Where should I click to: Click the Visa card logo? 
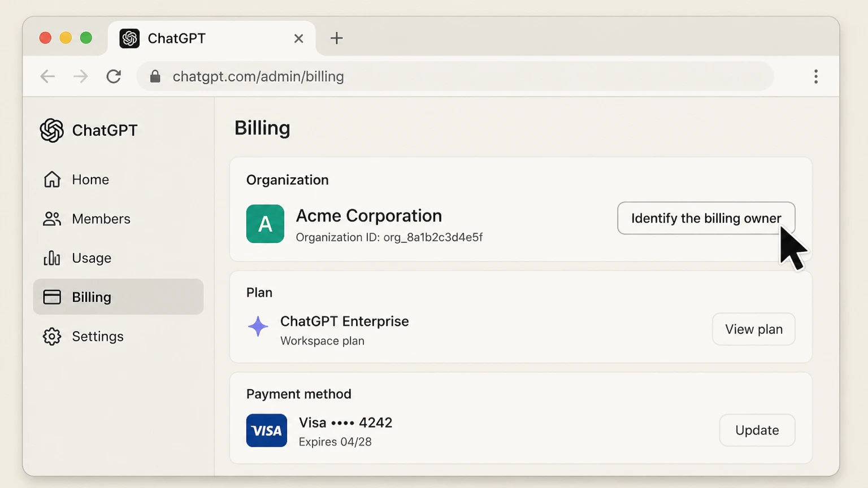click(267, 430)
